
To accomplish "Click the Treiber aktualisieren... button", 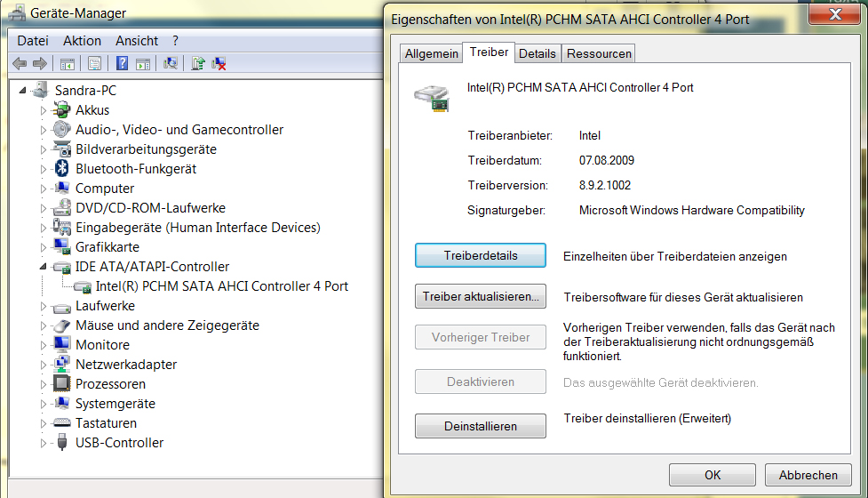I will [481, 296].
